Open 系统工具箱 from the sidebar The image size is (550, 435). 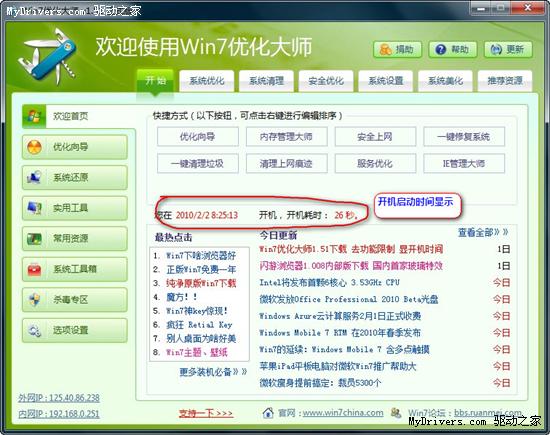[75, 269]
